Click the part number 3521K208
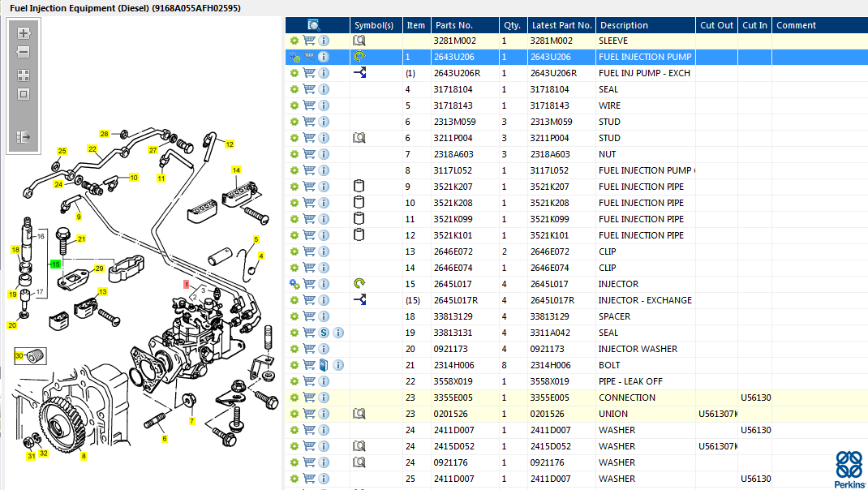 point(453,203)
